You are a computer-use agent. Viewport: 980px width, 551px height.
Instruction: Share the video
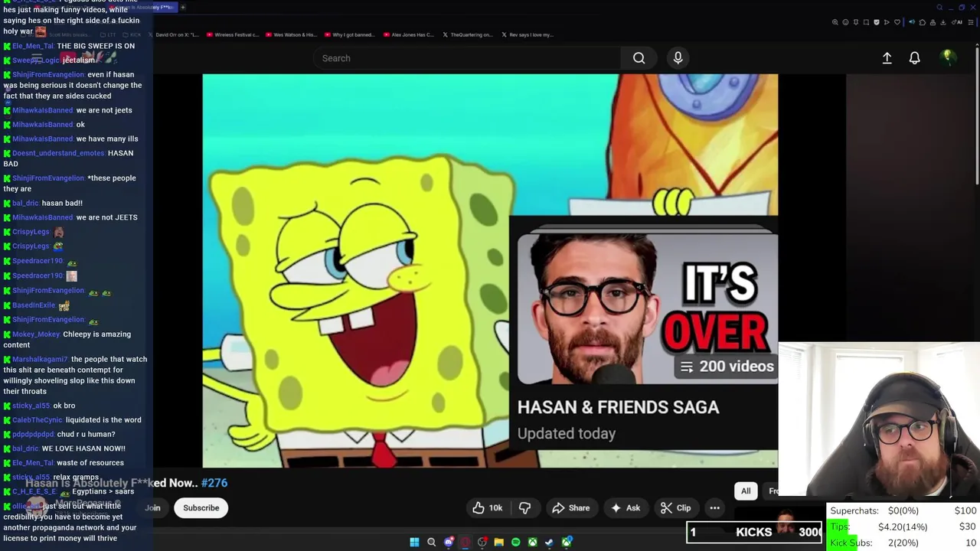point(571,508)
